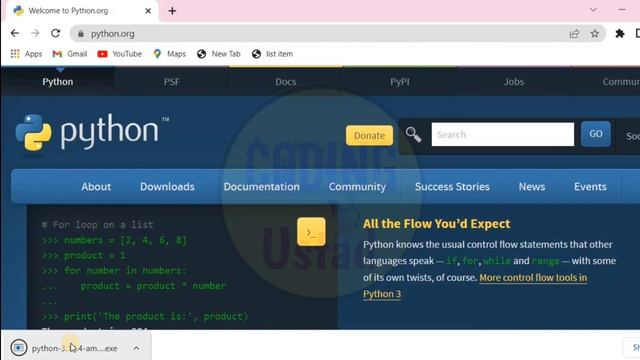Open a new tab with the plus button
Image resolution: width=640 pixels, height=360 pixels.
172,11
